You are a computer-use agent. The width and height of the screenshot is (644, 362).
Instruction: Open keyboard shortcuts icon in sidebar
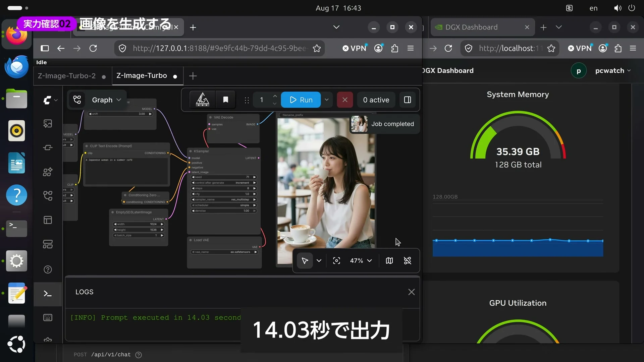click(x=48, y=317)
